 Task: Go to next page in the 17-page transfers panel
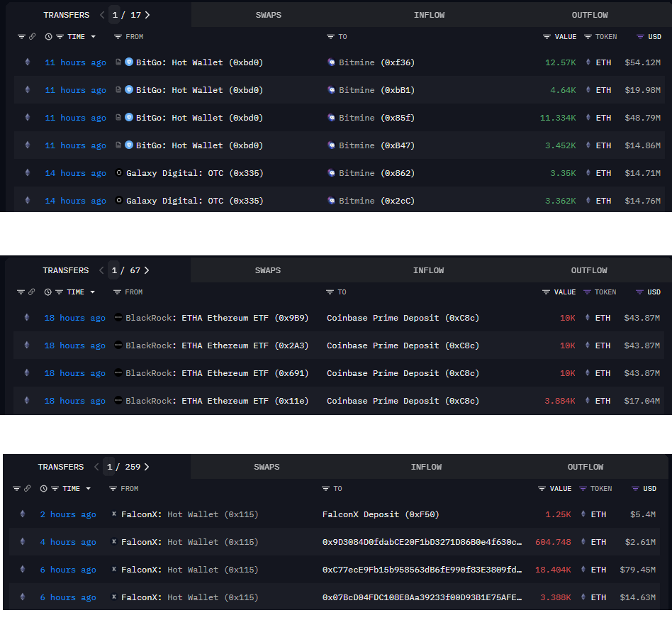[x=147, y=15]
